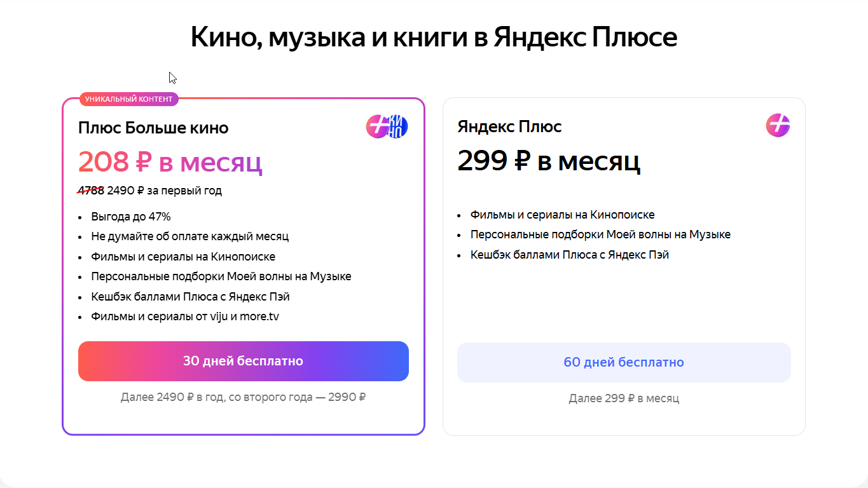This screenshot has height=488, width=868.
Task: Click the Моя волна bullet in the Яндекс Плюс card
Action: click(600, 234)
